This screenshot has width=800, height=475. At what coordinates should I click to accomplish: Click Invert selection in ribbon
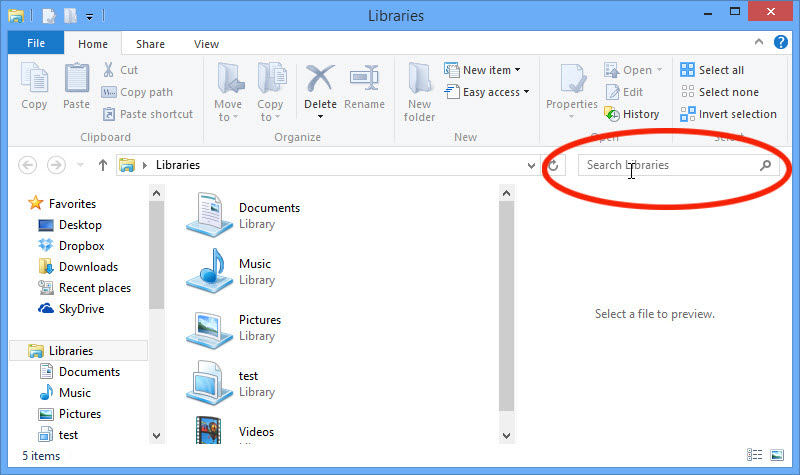pos(729,114)
